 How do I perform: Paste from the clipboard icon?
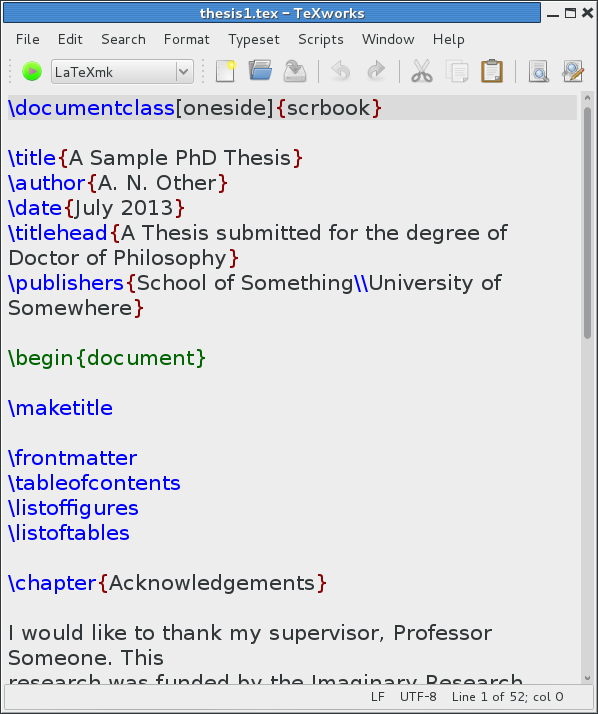[x=492, y=71]
